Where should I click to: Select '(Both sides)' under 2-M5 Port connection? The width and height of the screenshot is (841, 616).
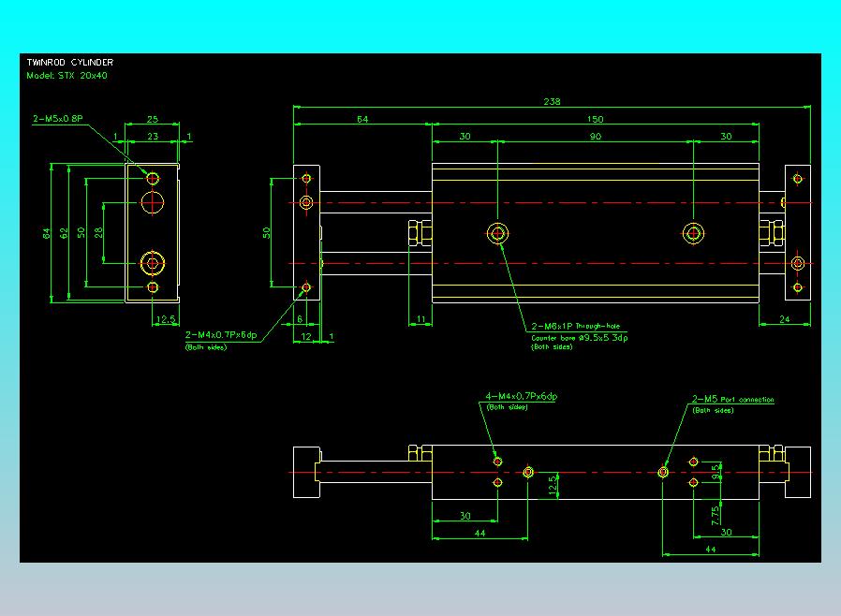[x=713, y=410]
